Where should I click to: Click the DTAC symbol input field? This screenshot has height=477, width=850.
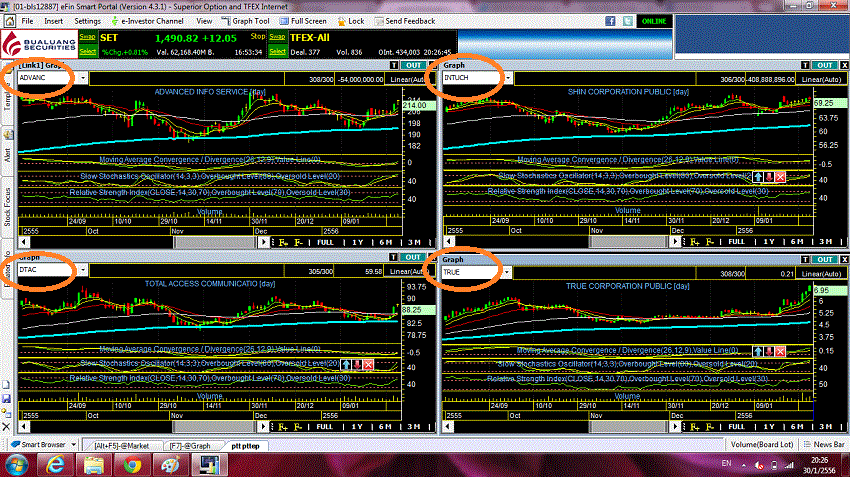pyautogui.click(x=48, y=270)
